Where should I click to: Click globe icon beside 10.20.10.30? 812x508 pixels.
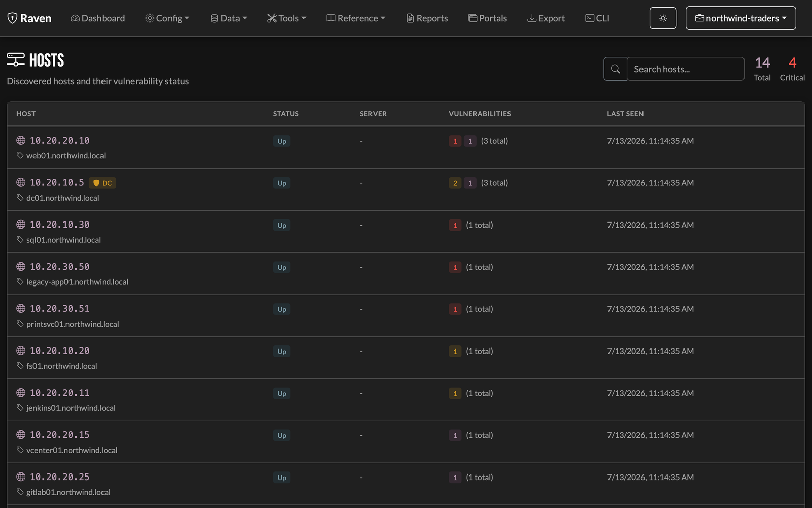click(21, 225)
